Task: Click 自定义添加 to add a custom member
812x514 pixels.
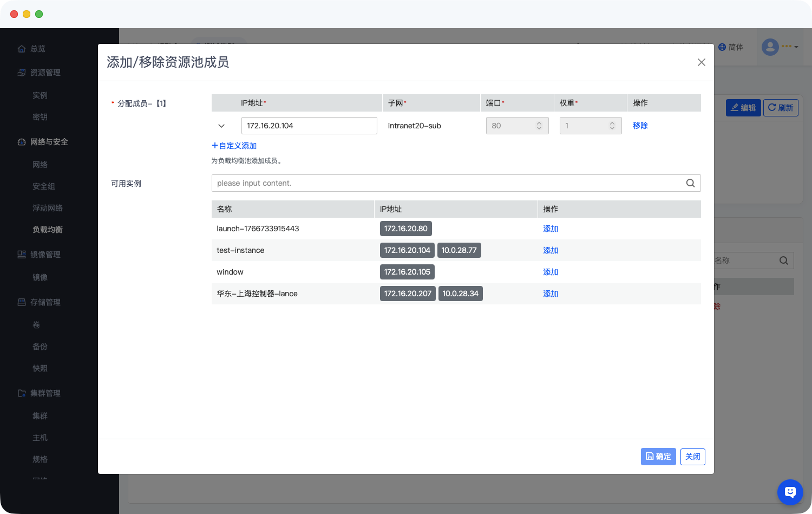Action: pos(234,146)
